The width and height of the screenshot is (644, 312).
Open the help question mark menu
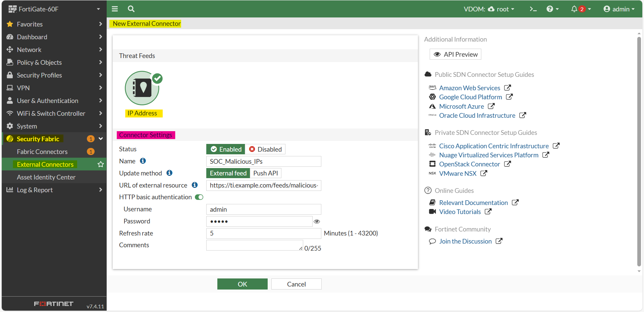pyautogui.click(x=552, y=9)
